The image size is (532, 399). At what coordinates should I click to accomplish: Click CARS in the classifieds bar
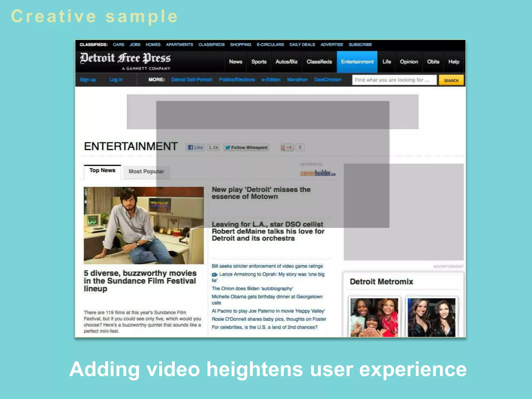pyautogui.click(x=118, y=45)
